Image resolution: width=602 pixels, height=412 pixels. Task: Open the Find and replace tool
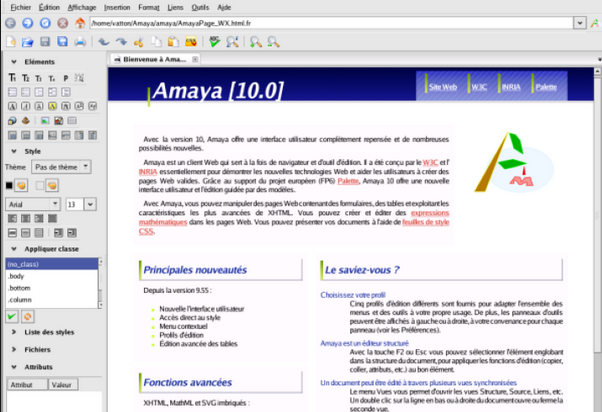tap(232, 41)
